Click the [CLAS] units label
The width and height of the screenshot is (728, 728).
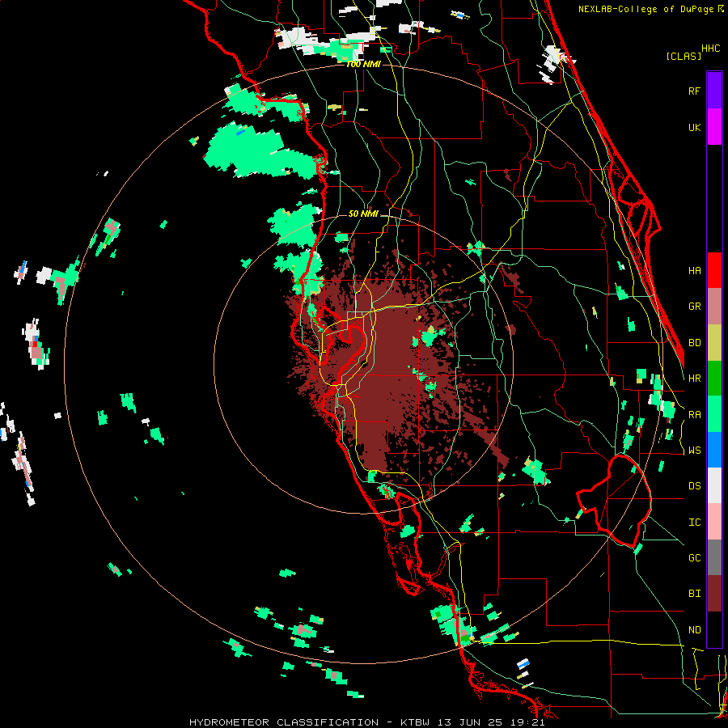pyautogui.click(x=684, y=57)
